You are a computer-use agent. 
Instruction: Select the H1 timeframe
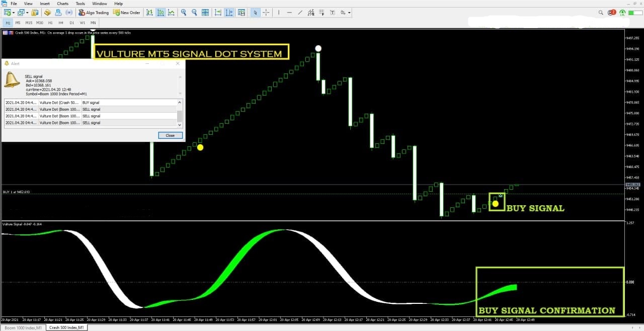(50, 23)
